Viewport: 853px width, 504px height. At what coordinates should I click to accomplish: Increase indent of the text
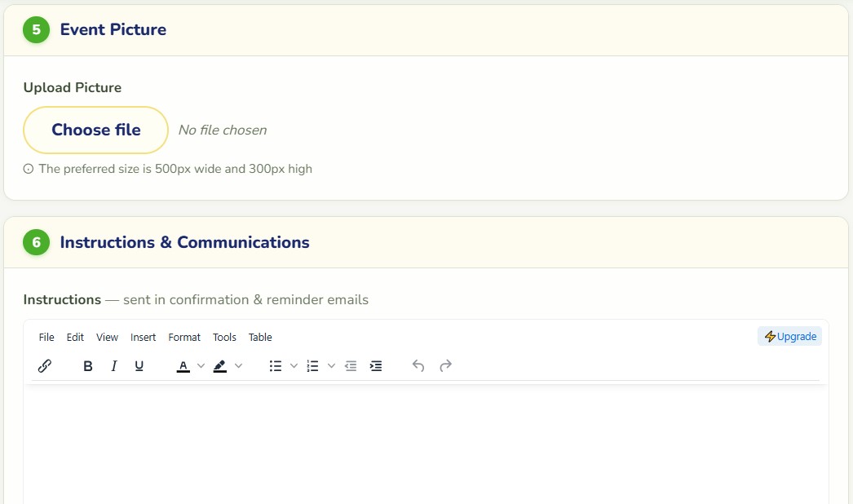pyautogui.click(x=376, y=365)
